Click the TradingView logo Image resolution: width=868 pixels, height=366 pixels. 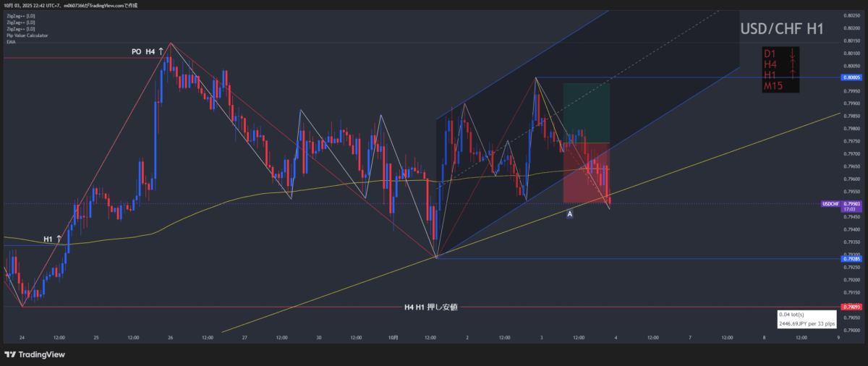click(35, 354)
